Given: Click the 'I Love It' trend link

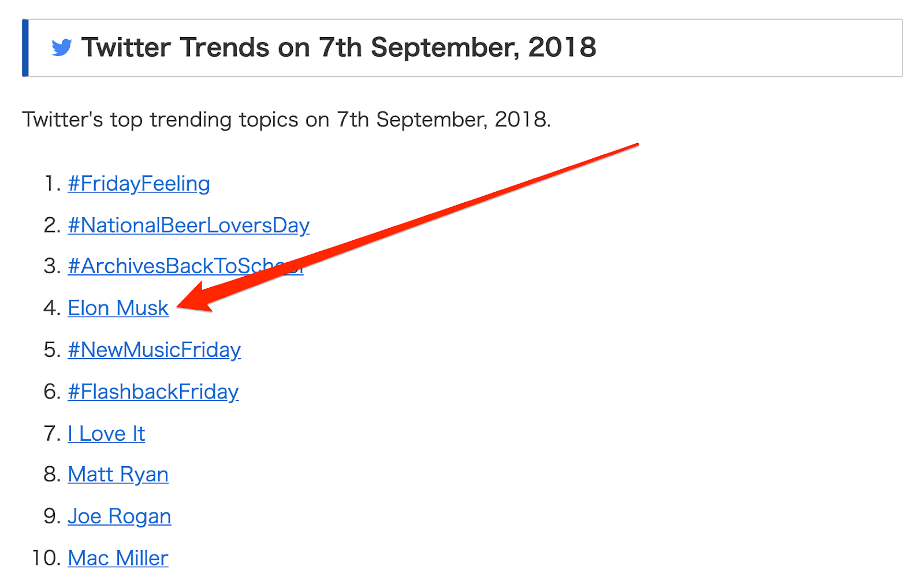Looking at the screenshot, I should pyautogui.click(x=106, y=434).
